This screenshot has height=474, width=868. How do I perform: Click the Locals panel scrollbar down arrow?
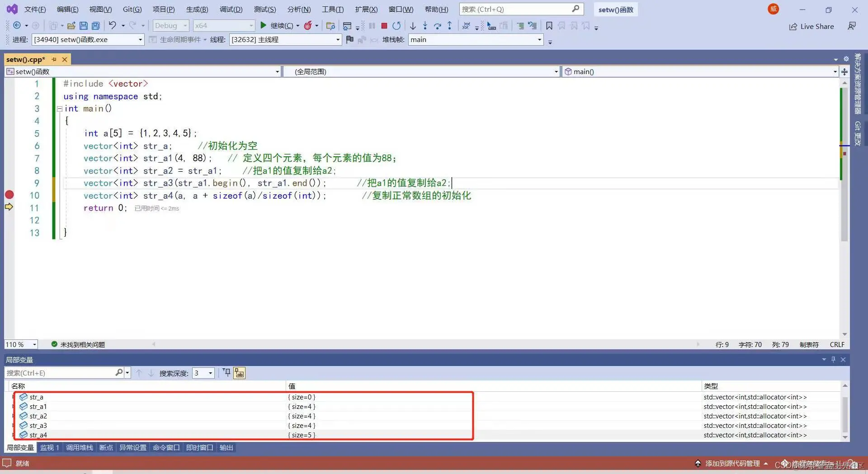click(845, 437)
